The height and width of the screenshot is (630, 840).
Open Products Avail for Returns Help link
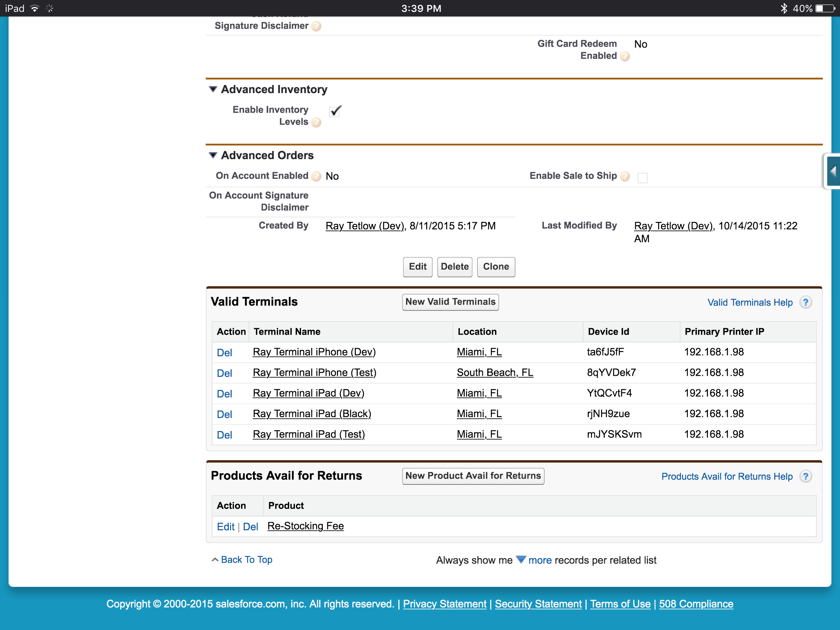[727, 477]
